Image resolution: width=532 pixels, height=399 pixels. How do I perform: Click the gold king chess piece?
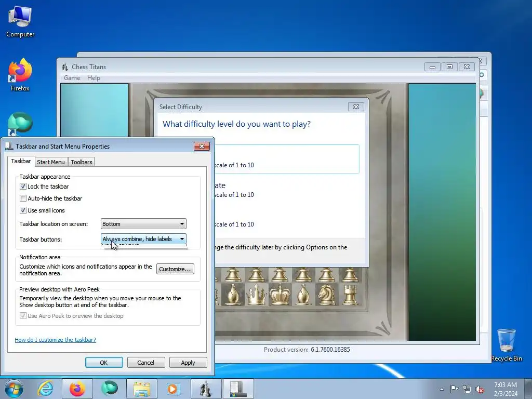click(x=280, y=295)
